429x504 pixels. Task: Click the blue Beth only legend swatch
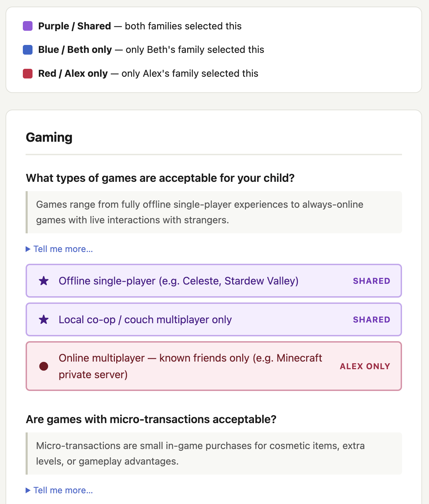click(28, 50)
